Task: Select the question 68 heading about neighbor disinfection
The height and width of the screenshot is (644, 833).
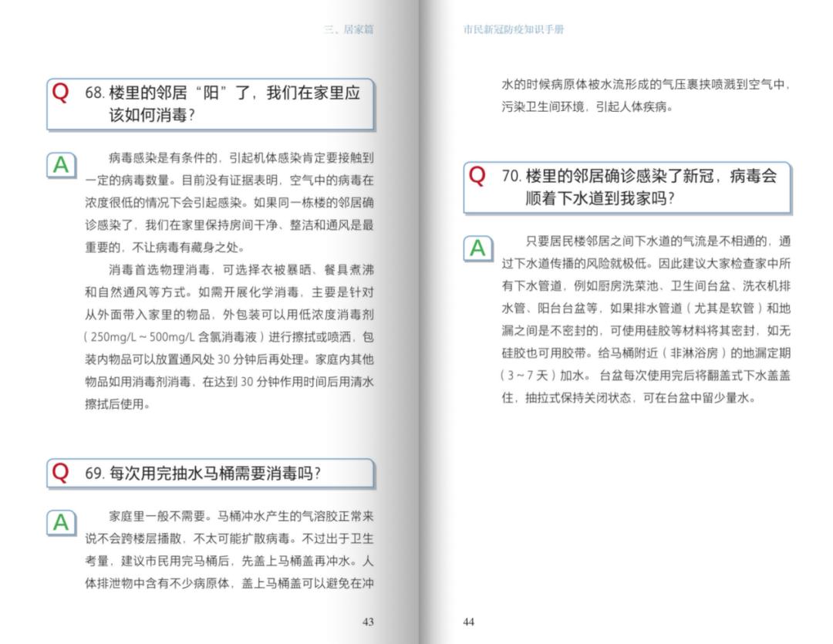Action: [x=222, y=104]
